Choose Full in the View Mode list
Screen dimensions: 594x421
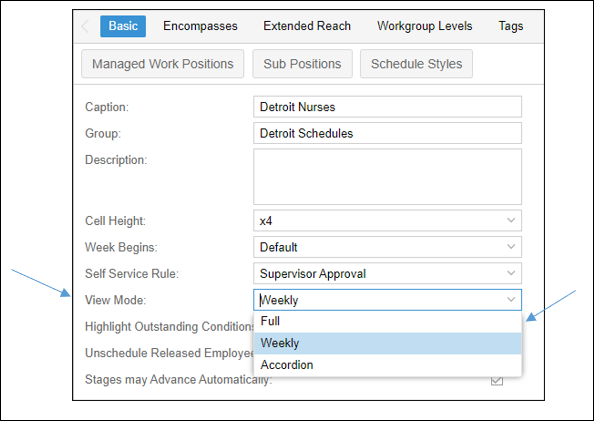tap(387, 321)
